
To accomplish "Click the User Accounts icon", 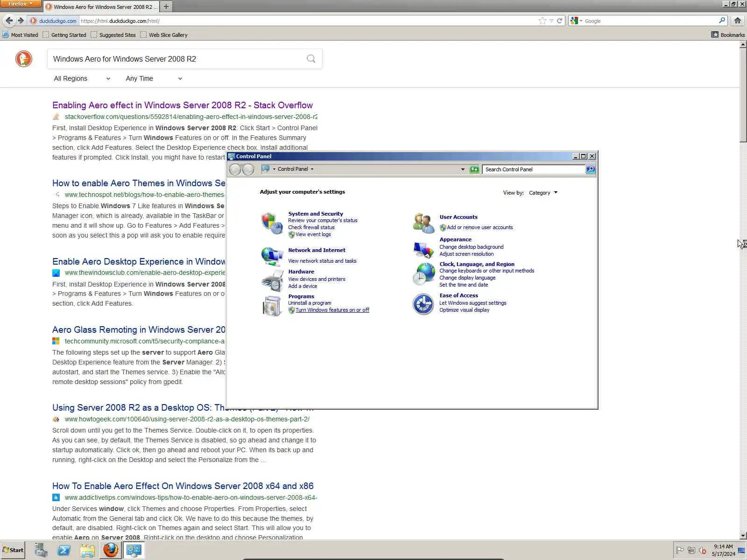I will [423, 223].
